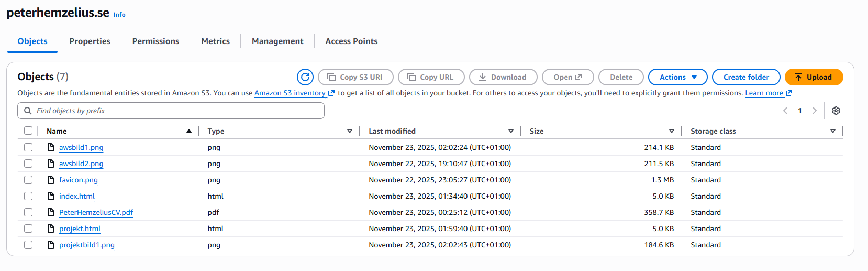868x271 pixels.
Task: Switch to the Permissions tab
Action: 155,41
